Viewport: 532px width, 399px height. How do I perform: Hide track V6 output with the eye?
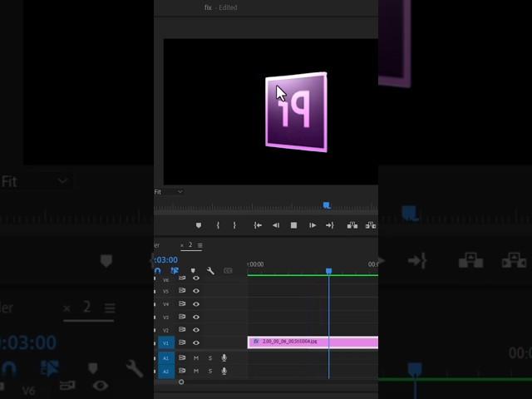pos(196,278)
